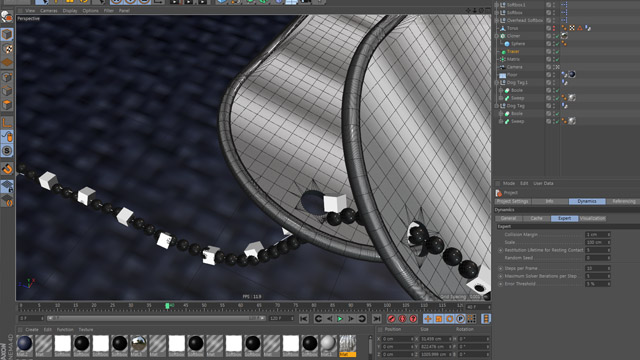Open viewport Display menu
This screenshot has height=360, width=640.
click(x=70, y=11)
